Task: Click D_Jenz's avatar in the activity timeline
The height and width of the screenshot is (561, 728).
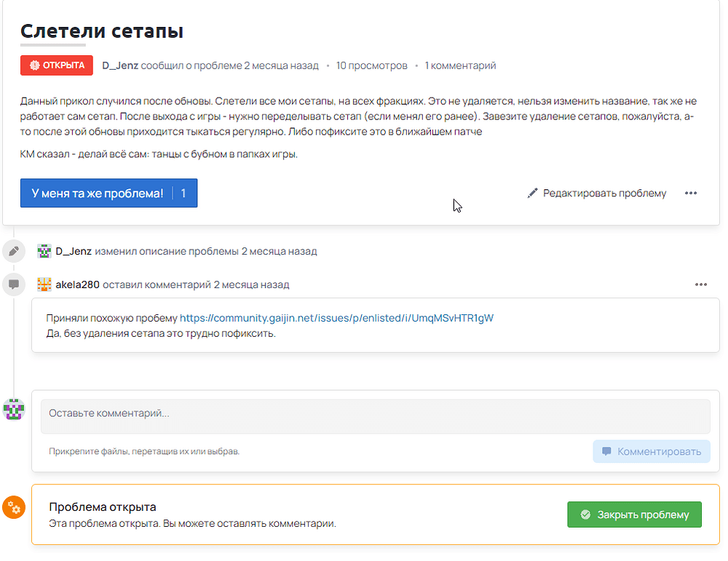Action: click(44, 251)
